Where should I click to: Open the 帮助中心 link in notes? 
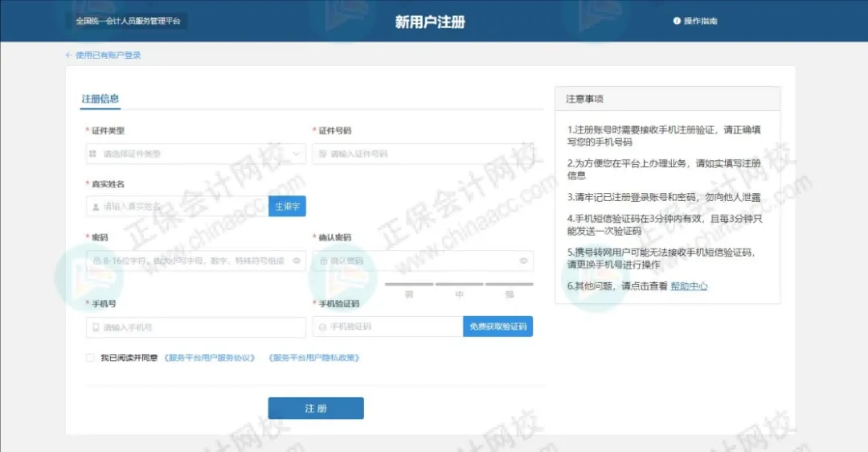point(690,286)
